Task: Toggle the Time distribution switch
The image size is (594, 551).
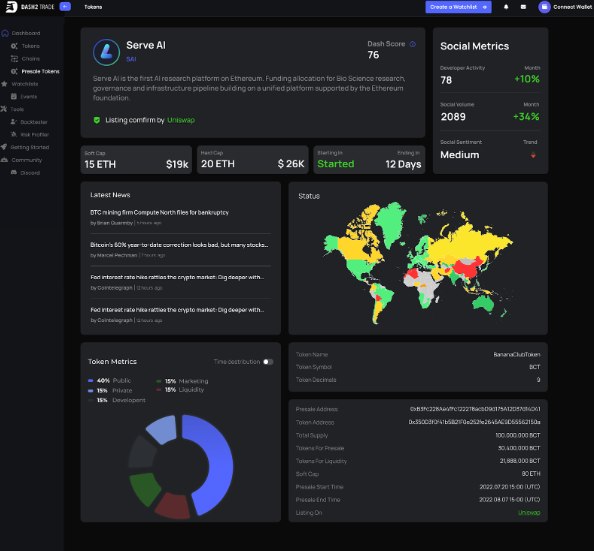Action: (268, 362)
